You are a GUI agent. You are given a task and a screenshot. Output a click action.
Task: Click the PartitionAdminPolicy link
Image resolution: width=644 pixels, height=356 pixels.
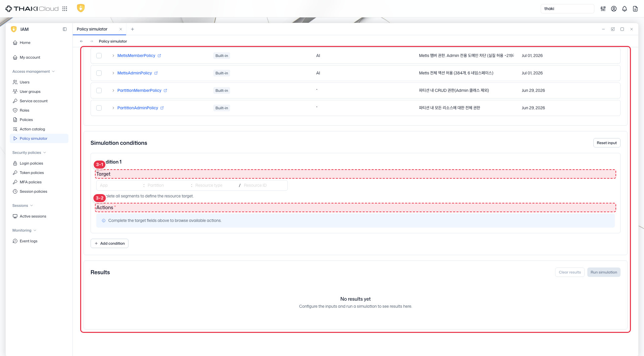coord(138,108)
